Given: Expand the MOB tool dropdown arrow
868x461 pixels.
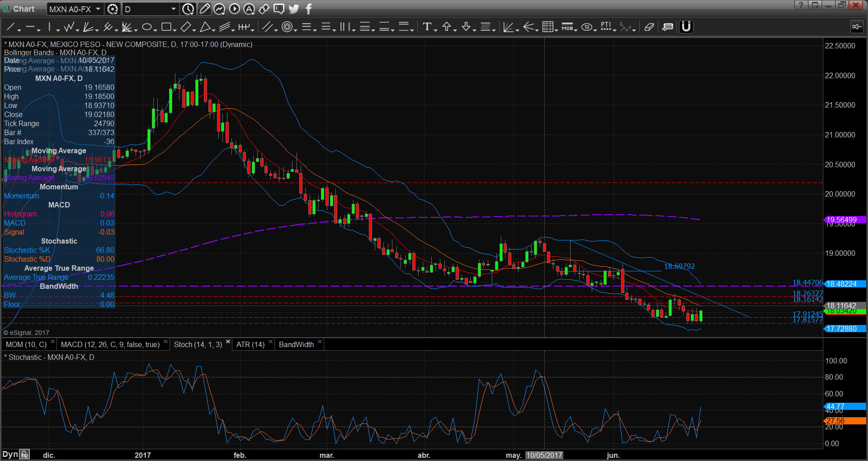Looking at the screenshot, I should (576, 30).
